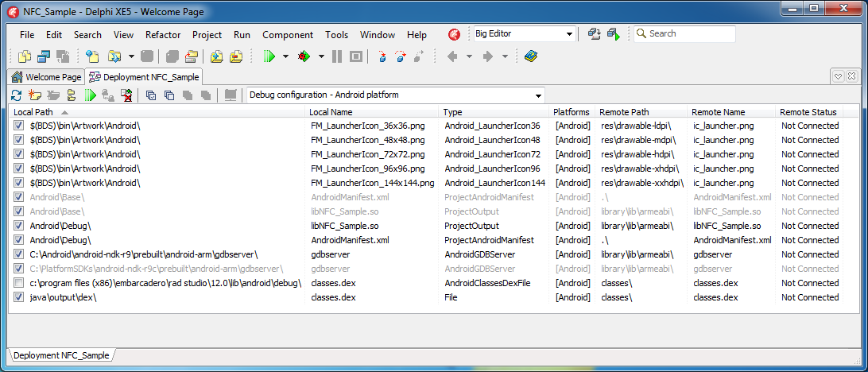Uncheck the FM_LauncherIcon_36x36.png row checkbox
Viewport: 868px width, 372px height.
[x=19, y=126]
